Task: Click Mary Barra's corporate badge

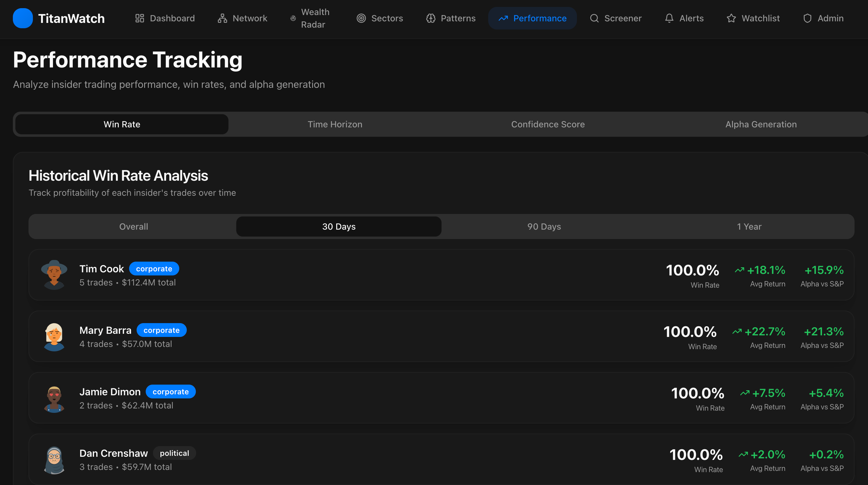Action: pos(161,330)
